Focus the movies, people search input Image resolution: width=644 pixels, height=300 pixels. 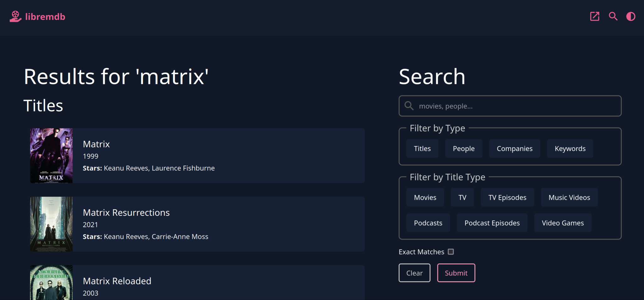[x=516, y=106]
